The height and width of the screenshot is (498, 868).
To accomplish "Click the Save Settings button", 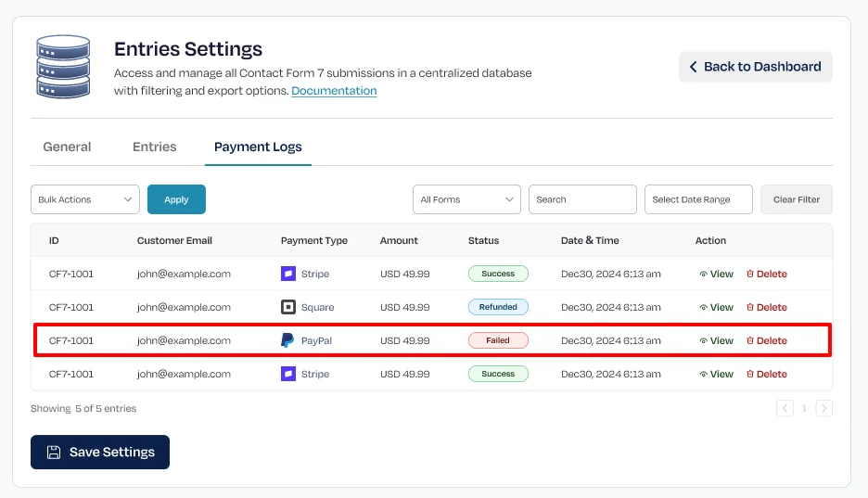I will (x=100, y=452).
